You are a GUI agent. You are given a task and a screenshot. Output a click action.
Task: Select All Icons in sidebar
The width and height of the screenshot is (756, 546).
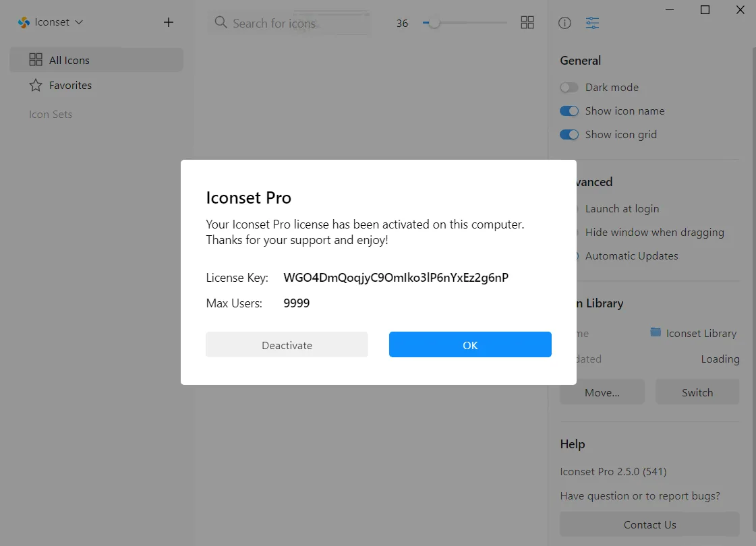click(96, 60)
